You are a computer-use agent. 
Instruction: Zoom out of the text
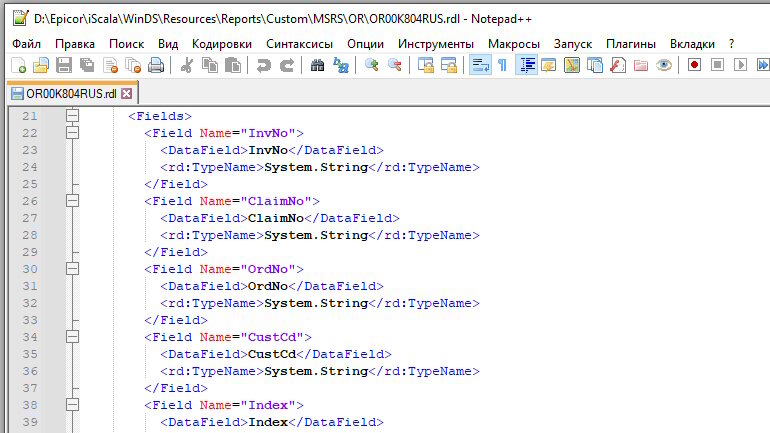[x=394, y=65]
